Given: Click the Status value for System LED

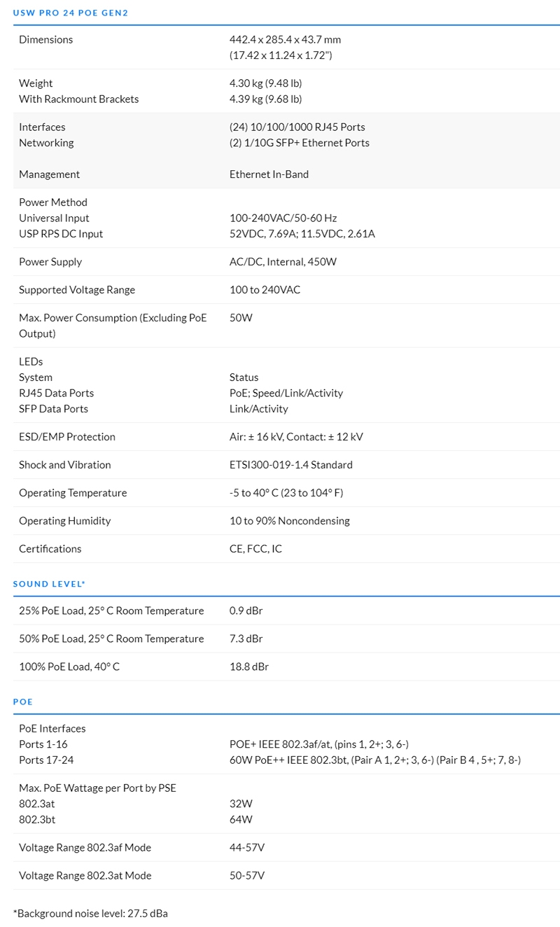Looking at the screenshot, I should 244,377.
